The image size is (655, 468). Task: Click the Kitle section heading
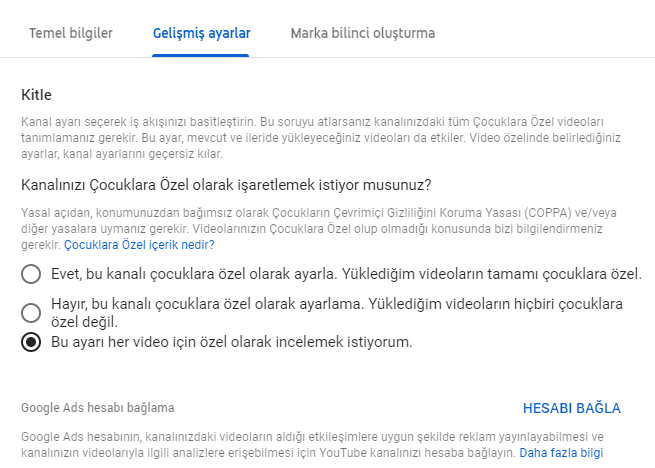click(x=37, y=94)
